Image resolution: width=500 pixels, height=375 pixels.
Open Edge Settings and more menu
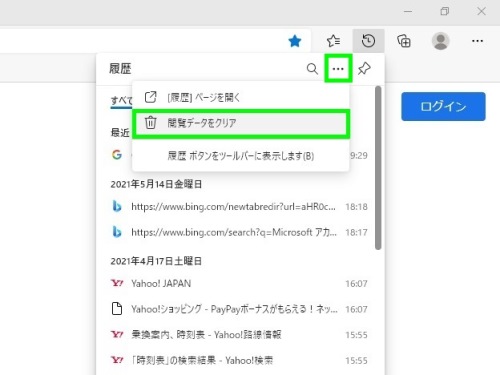(477, 41)
